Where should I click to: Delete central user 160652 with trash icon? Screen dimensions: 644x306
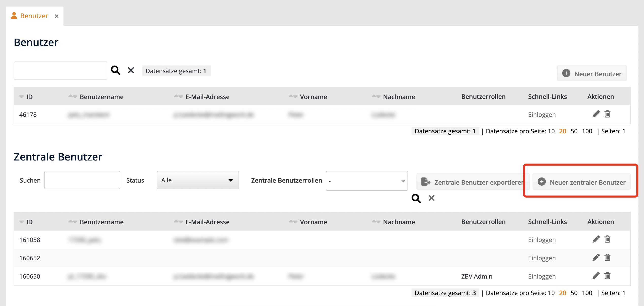[607, 258]
